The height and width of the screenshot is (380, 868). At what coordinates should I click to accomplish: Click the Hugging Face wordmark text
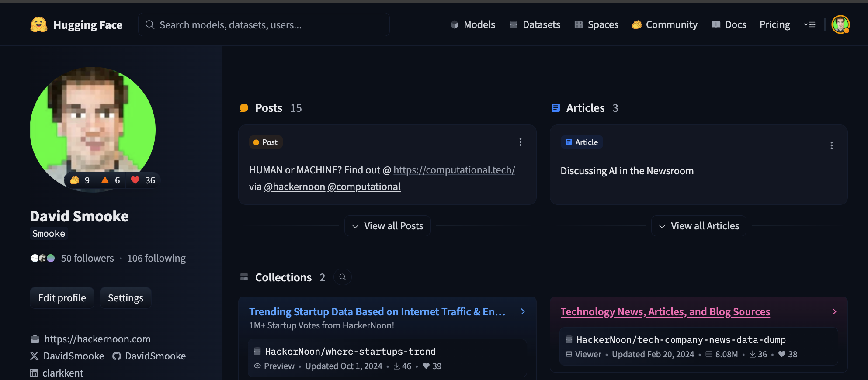point(88,25)
